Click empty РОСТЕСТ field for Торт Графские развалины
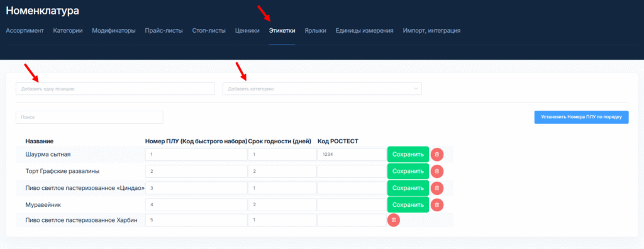This screenshot has width=644, height=249. point(352,171)
